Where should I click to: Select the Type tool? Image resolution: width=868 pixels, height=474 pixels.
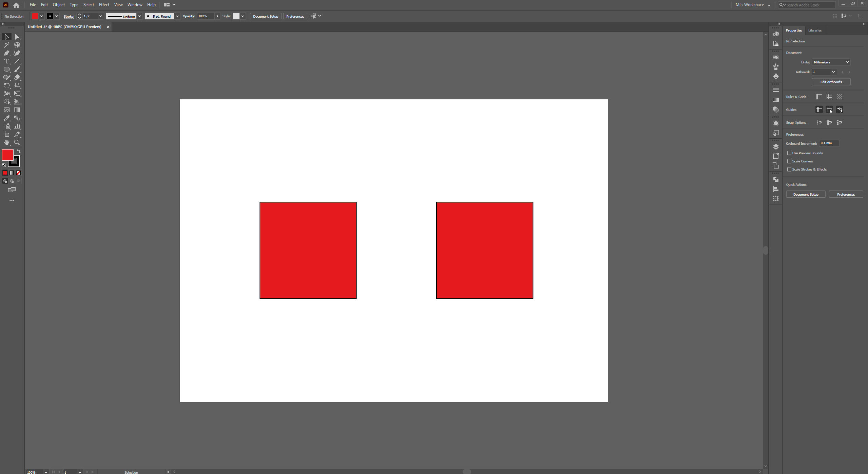click(x=6, y=61)
